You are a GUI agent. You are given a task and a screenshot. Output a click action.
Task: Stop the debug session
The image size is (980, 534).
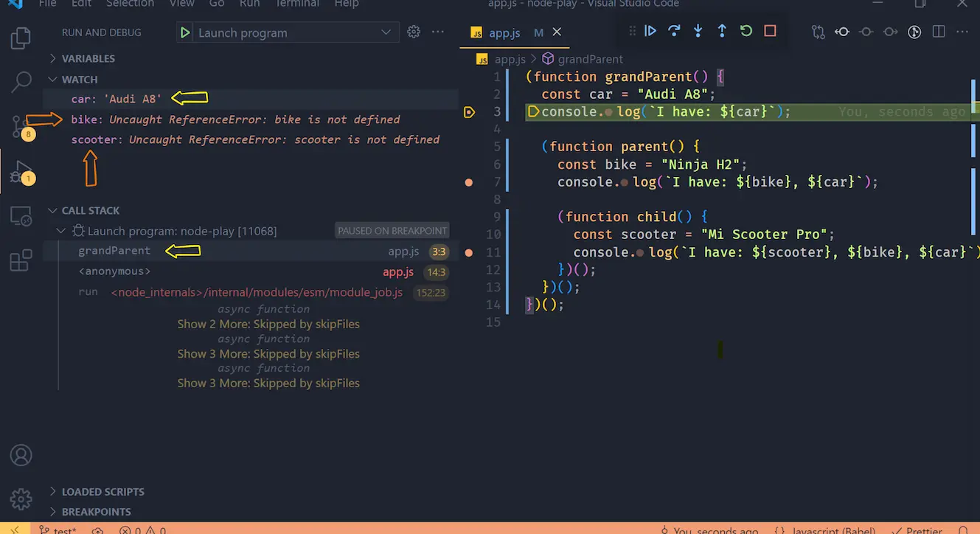(770, 31)
